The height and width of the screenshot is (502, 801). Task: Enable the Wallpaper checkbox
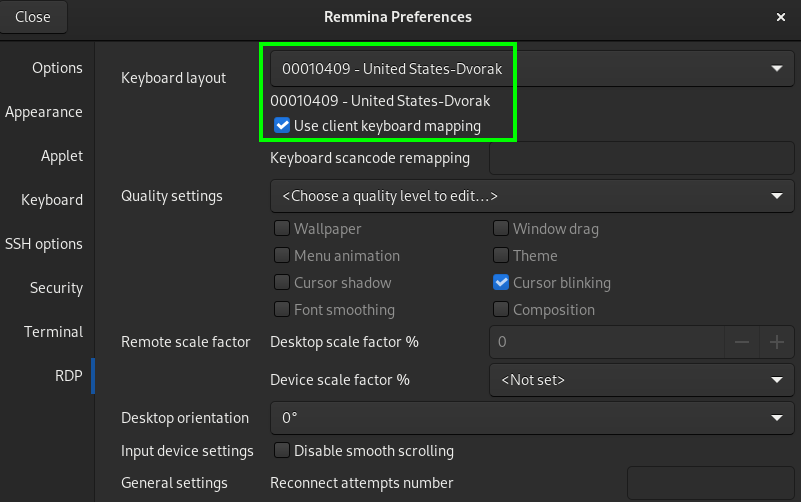[281, 228]
